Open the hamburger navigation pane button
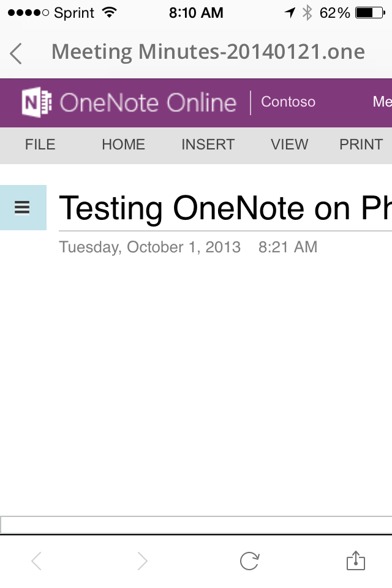The width and height of the screenshot is (392, 588). [x=23, y=208]
